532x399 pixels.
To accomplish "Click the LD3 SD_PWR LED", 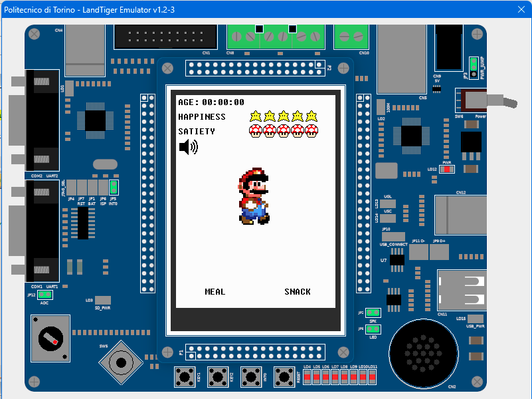I will [x=103, y=300].
